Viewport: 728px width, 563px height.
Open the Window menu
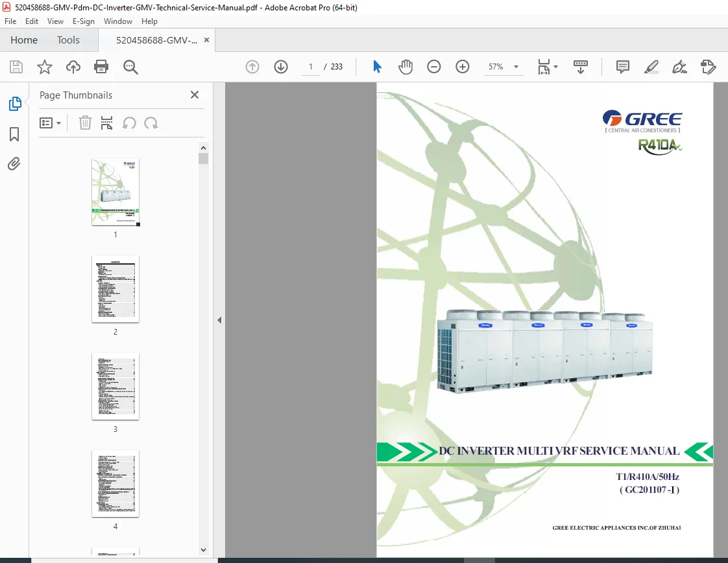click(x=118, y=21)
